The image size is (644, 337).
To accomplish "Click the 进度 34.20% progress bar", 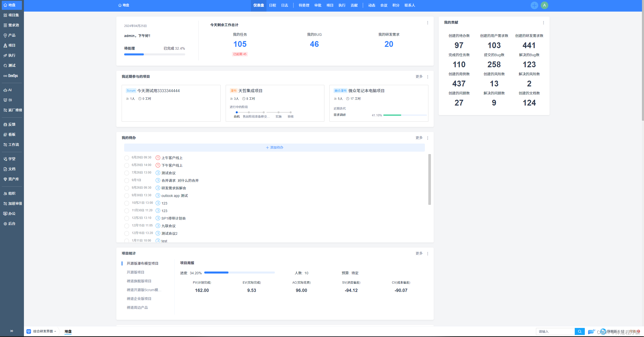I will (x=239, y=273).
